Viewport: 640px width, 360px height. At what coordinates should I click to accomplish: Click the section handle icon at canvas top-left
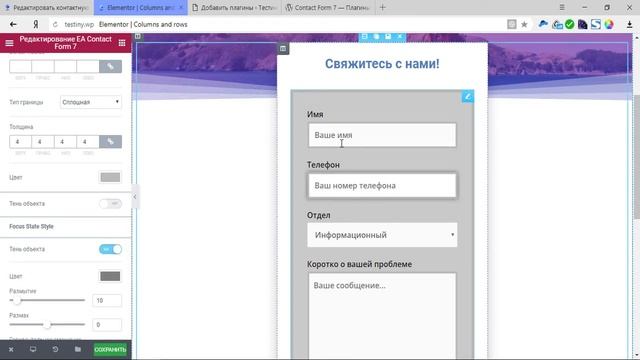(138, 36)
